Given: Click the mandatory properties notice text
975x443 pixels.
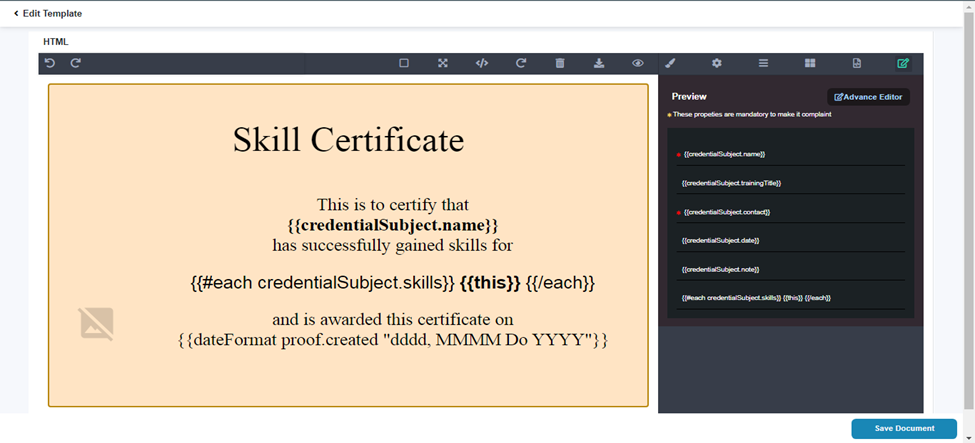Looking at the screenshot, I should (752, 114).
